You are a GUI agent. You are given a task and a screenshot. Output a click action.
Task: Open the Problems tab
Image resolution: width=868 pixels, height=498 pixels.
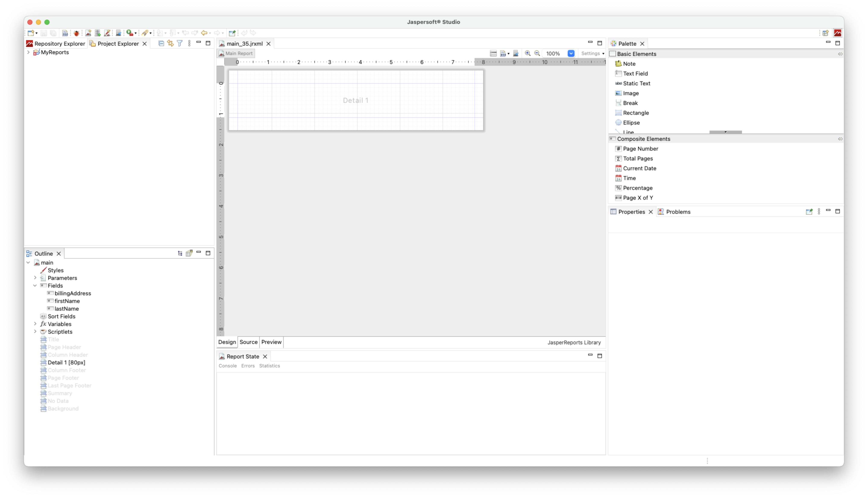678,212
